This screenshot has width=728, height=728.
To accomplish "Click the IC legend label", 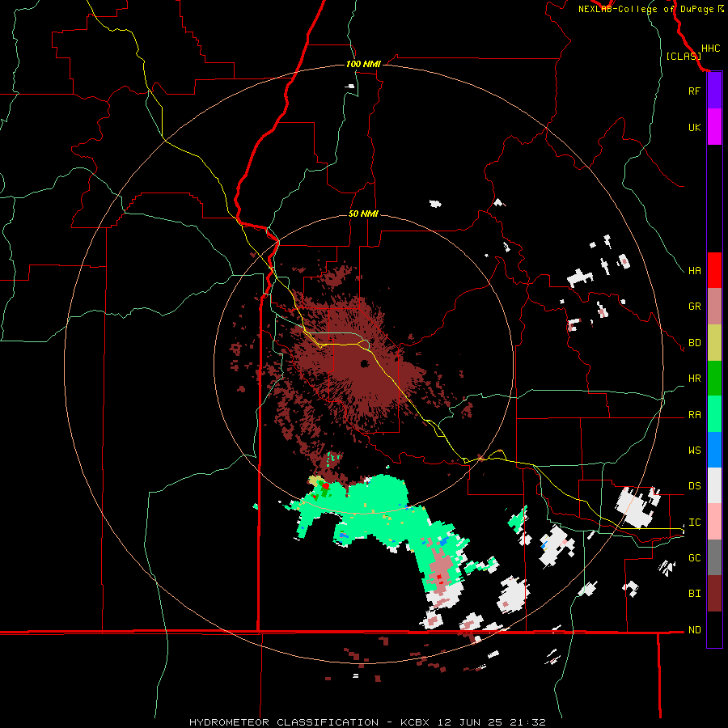I will click(694, 522).
